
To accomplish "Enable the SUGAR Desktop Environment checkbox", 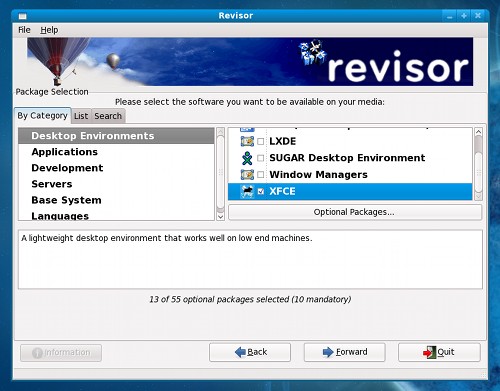I will (261, 158).
